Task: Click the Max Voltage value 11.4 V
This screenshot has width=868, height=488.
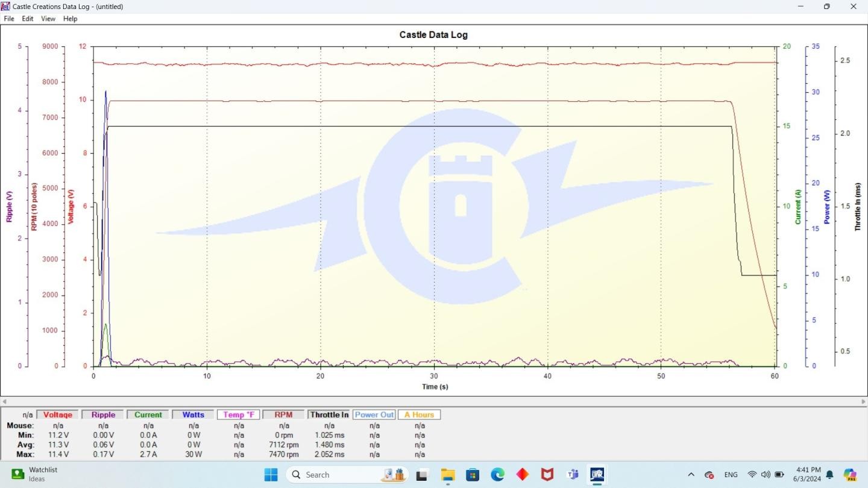Action: click(58, 454)
